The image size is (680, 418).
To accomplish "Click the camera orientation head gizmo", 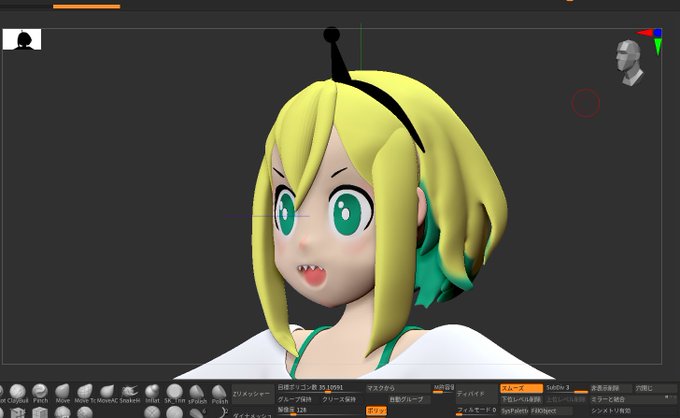I will pos(628,62).
